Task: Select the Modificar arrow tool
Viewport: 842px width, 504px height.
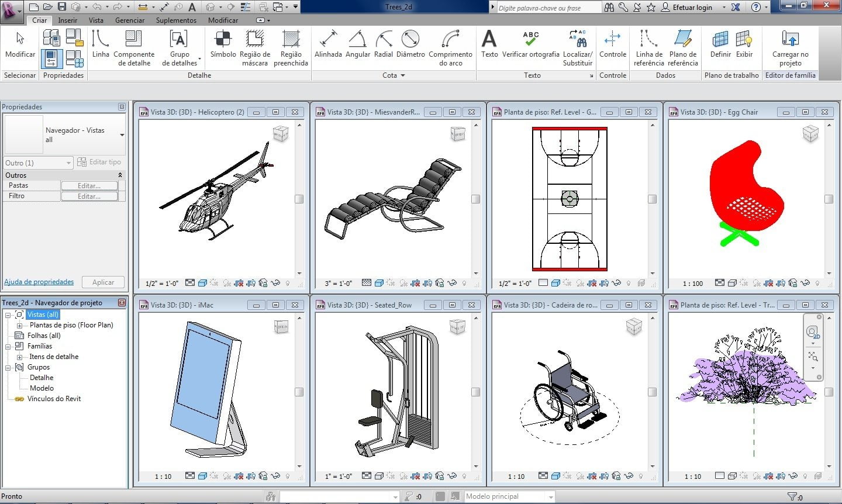Action: [20, 45]
